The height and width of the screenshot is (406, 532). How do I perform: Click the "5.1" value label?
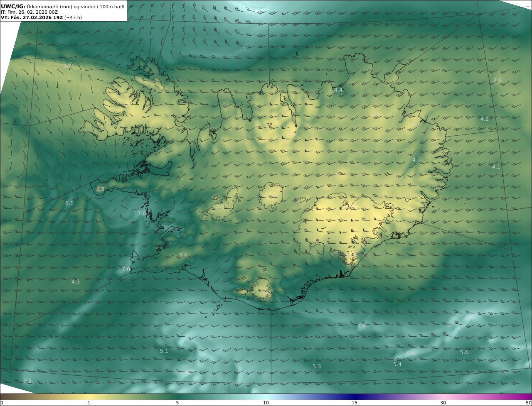[164, 351]
